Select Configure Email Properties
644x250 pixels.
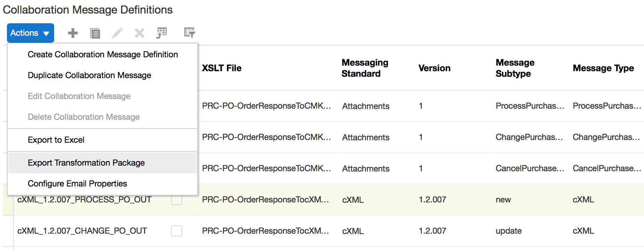coord(77,183)
